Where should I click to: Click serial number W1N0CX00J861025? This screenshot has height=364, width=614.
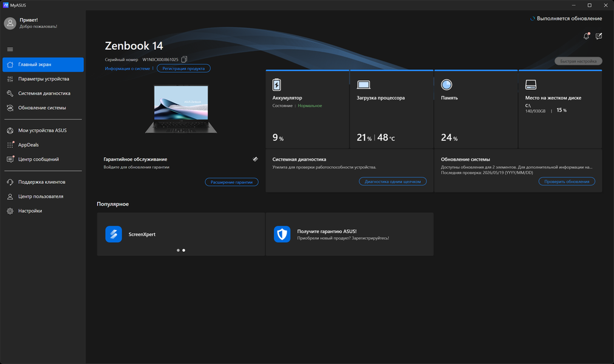160,59
